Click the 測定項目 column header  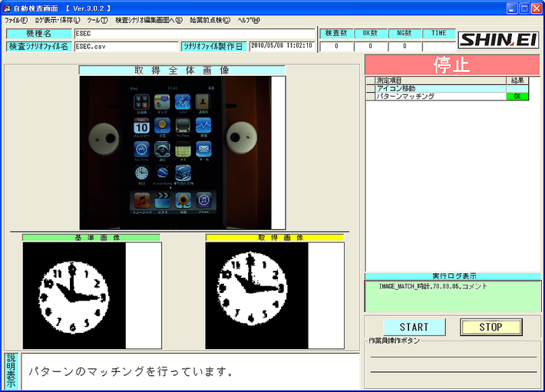coord(441,81)
